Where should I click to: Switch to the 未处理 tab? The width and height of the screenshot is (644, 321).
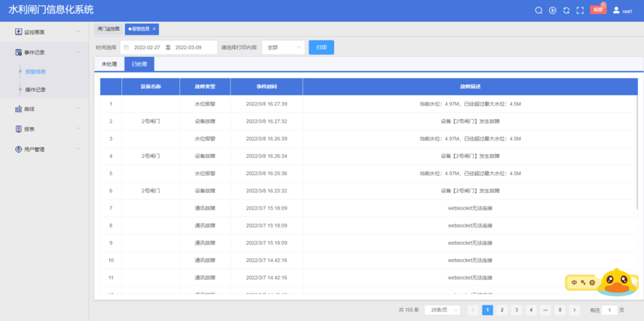[x=109, y=64]
